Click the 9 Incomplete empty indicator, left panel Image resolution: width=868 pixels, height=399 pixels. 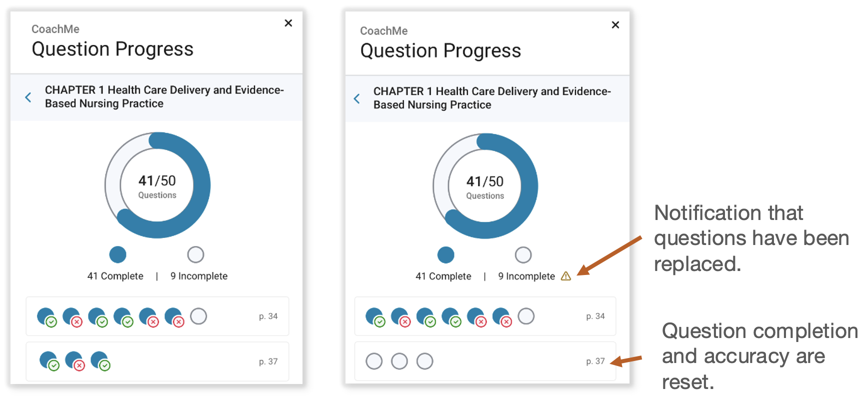pyautogui.click(x=195, y=254)
